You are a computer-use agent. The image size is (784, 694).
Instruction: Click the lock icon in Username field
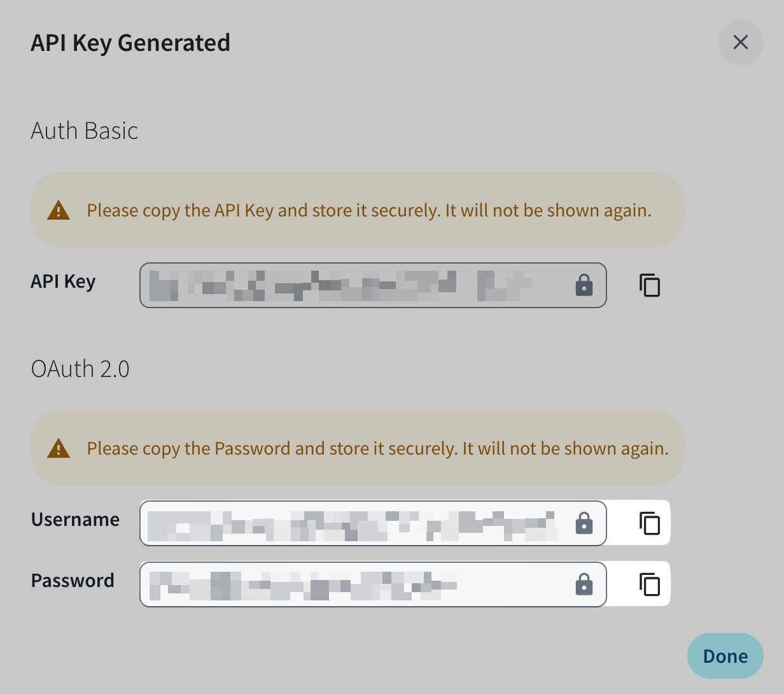tap(584, 523)
